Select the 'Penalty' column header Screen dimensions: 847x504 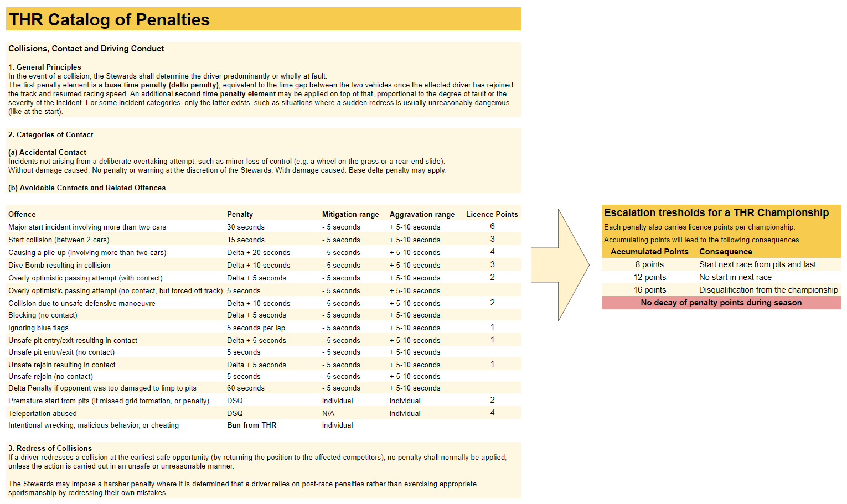(240, 214)
